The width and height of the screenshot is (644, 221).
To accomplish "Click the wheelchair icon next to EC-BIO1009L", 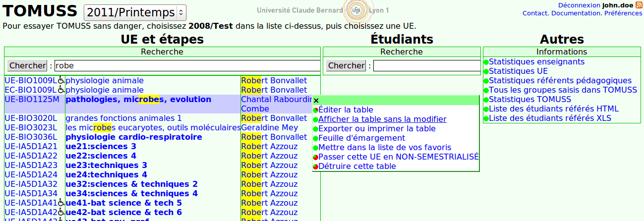I will coord(61,90).
